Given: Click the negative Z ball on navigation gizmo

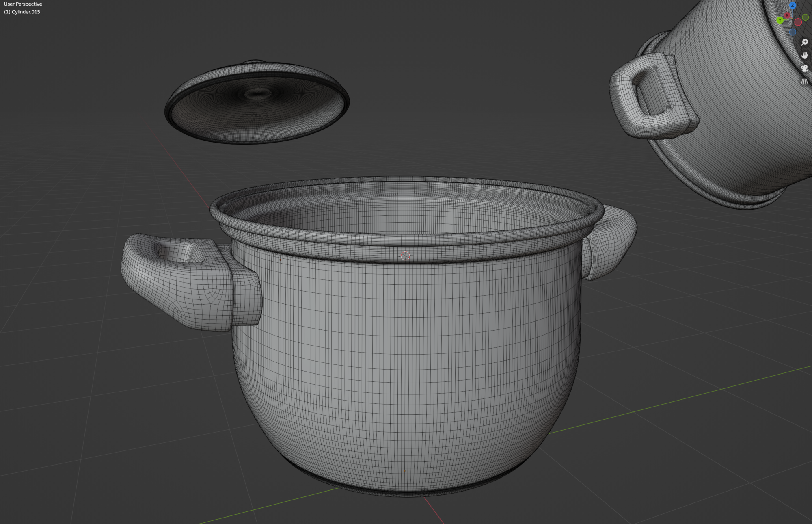Looking at the screenshot, I should (x=793, y=32).
